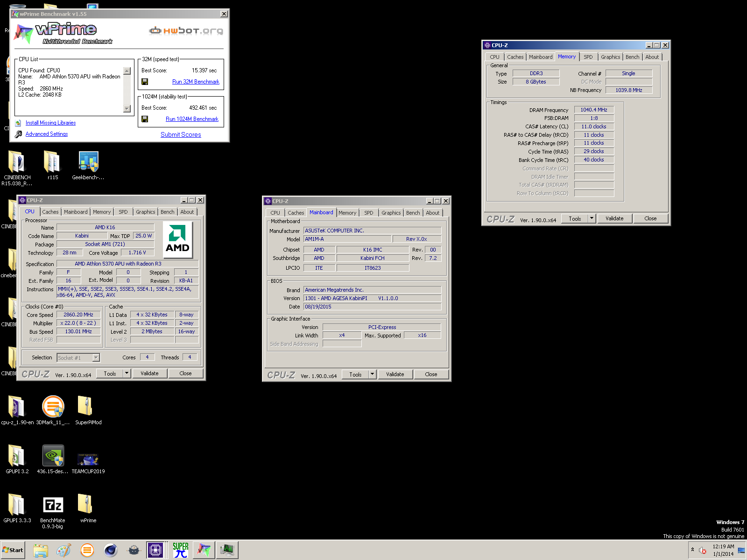Open Advanced Settings link in wPrime
The image size is (747, 560).
[47, 134]
